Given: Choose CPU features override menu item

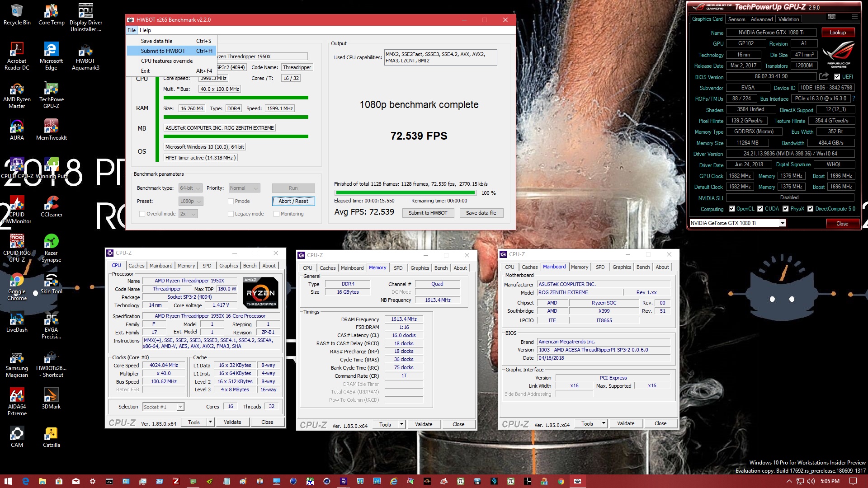Looking at the screenshot, I should click(171, 61).
